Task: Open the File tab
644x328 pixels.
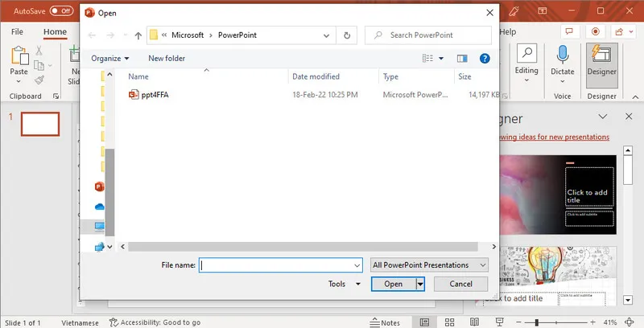Action: (17, 32)
